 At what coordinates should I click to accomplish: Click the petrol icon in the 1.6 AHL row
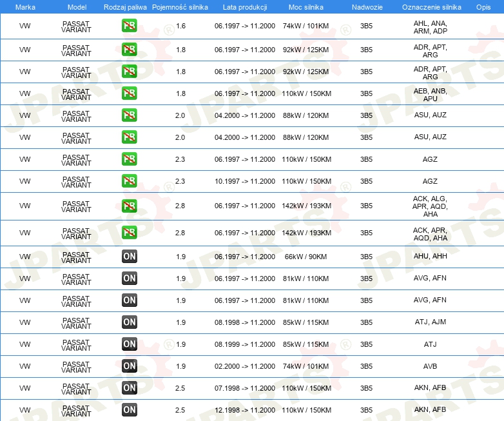(129, 26)
